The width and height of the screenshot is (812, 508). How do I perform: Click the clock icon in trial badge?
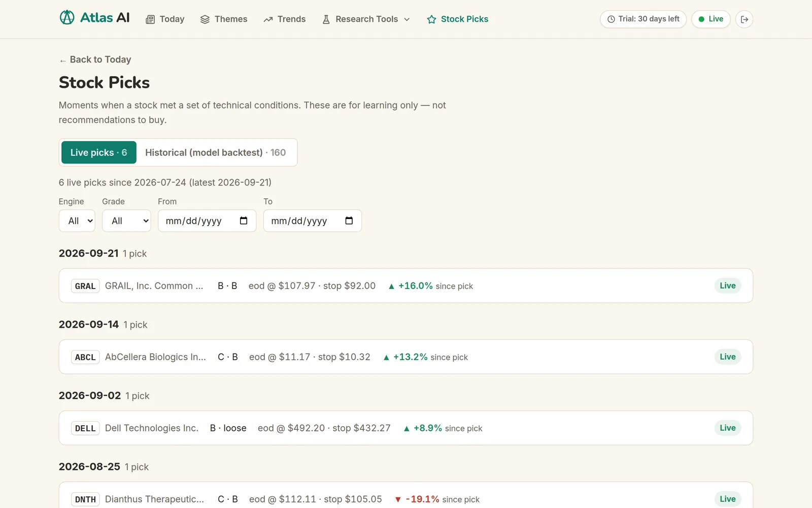[x=611, y=19]
